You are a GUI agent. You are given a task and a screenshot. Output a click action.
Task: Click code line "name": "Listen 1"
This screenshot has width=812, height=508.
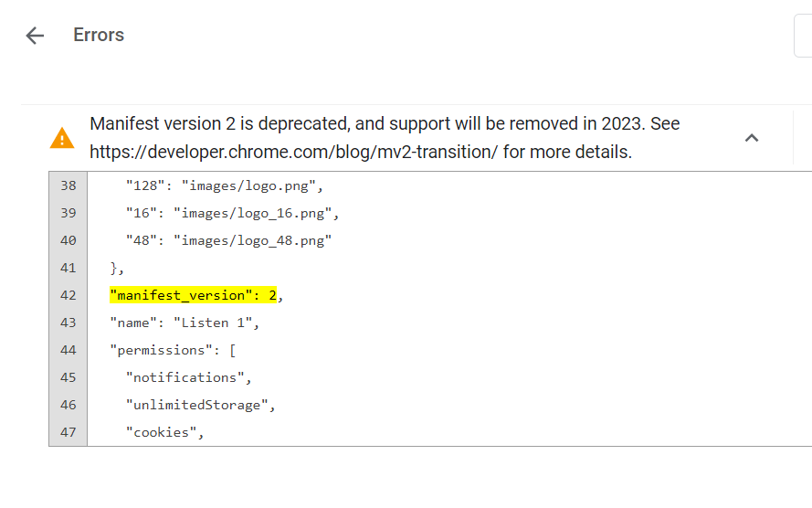[x=185, y=323]
